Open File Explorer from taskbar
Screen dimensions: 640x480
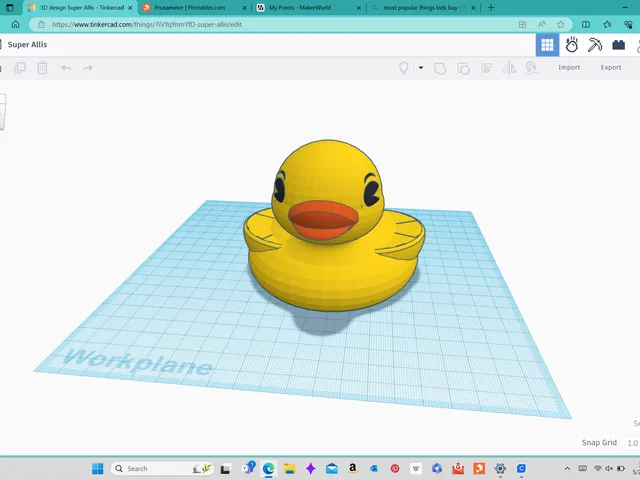[x=289, y=469]
